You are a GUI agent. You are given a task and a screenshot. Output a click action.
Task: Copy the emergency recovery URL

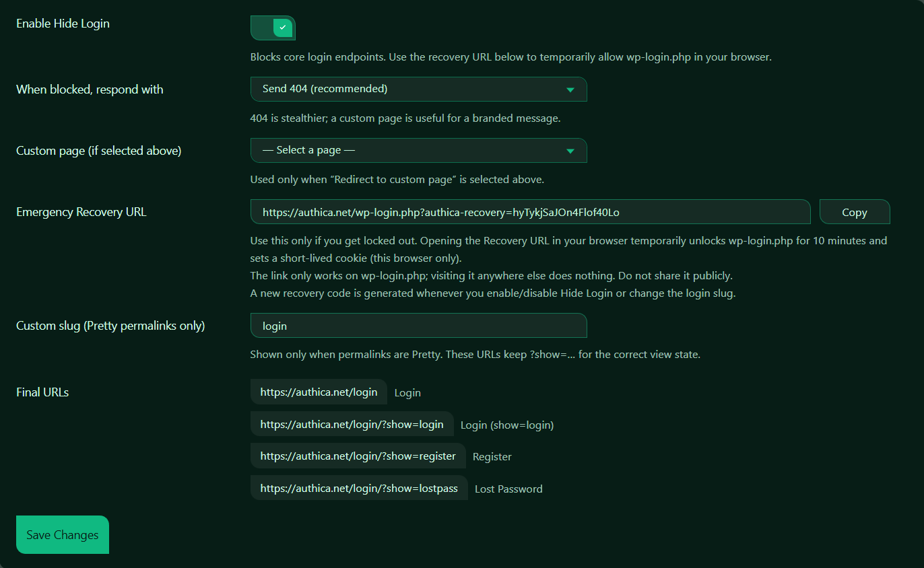coord(854,212)
